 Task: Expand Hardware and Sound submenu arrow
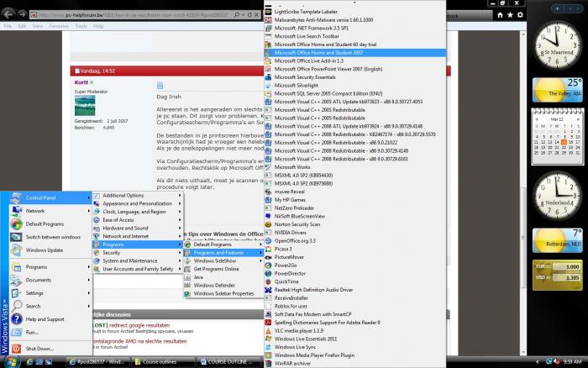[x=180, y=228]
